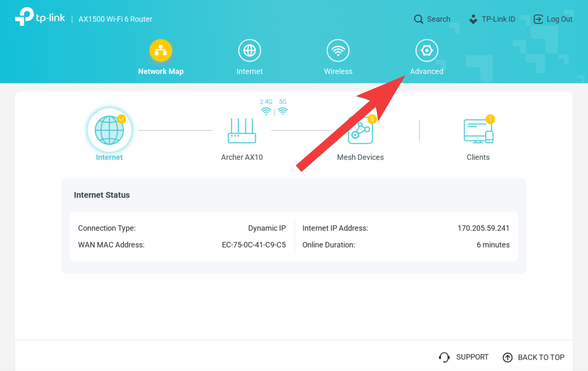The height and width of the screenshot is (371, 588).
Task: Select the Internet globe node in the map
Action: (x=109, y=130)
